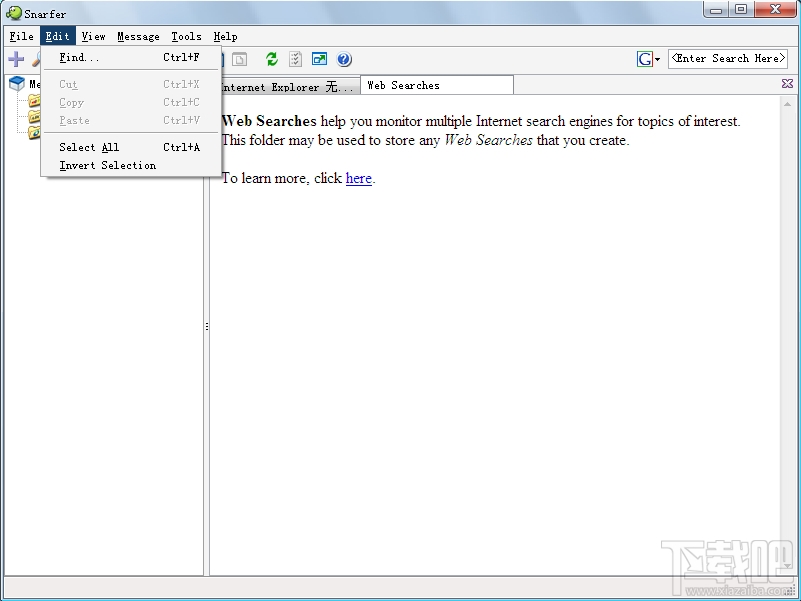Click the blue cube root tree icon
The width and height of the screenshot is (801, 601).
[x=17, y=84]
